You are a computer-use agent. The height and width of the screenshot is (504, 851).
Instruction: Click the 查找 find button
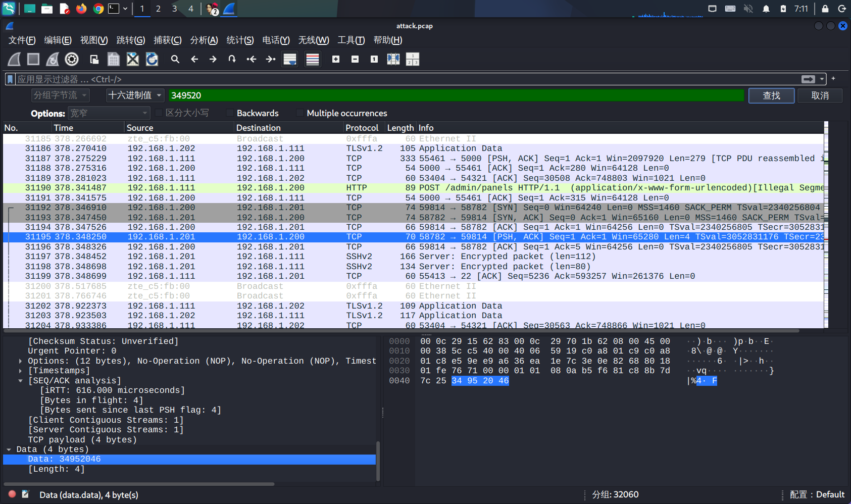pos(771,95)
